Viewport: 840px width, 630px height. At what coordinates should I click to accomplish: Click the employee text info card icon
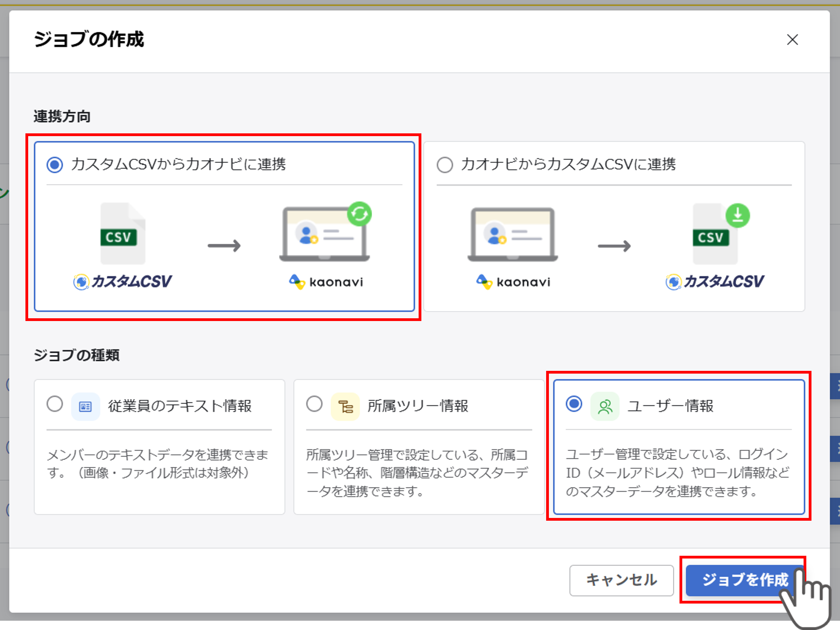tap(86, 407)
